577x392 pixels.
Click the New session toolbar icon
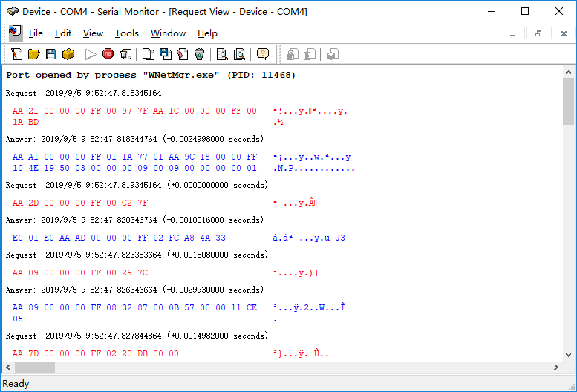tap(16, 54)
